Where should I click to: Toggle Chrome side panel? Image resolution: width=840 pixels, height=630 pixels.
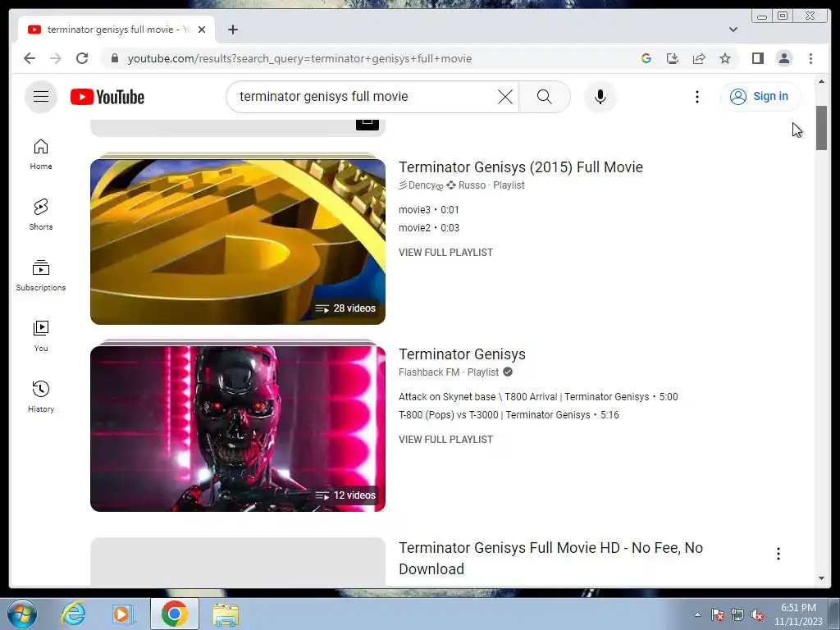point(757,58)
